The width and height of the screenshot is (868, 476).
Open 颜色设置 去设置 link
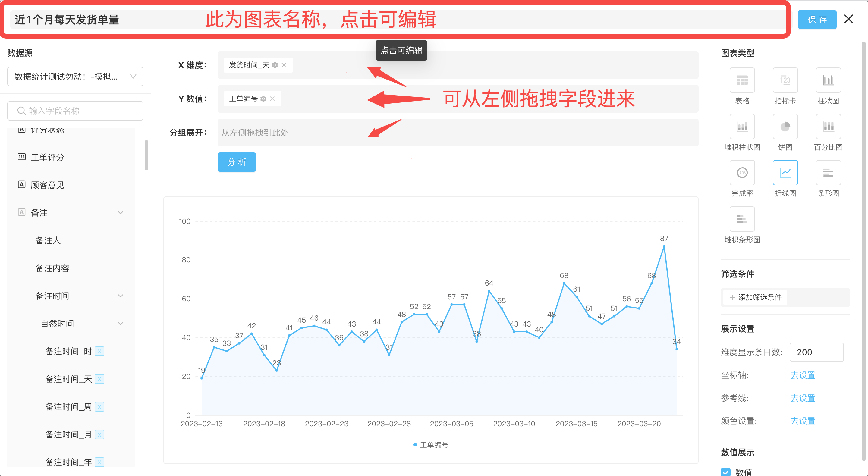click(802, 421)
